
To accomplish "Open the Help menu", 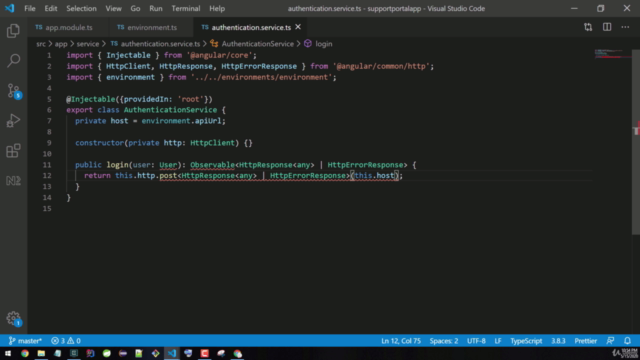I will [217, 8].
